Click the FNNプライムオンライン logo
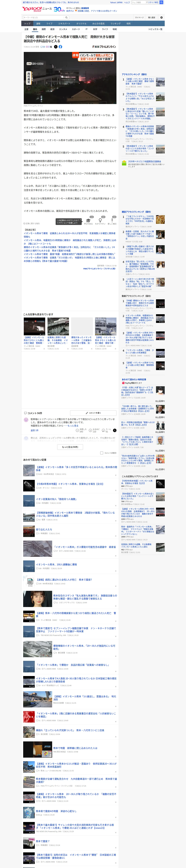Viewport: 186px width, 868px height. (x=104, y=47)
